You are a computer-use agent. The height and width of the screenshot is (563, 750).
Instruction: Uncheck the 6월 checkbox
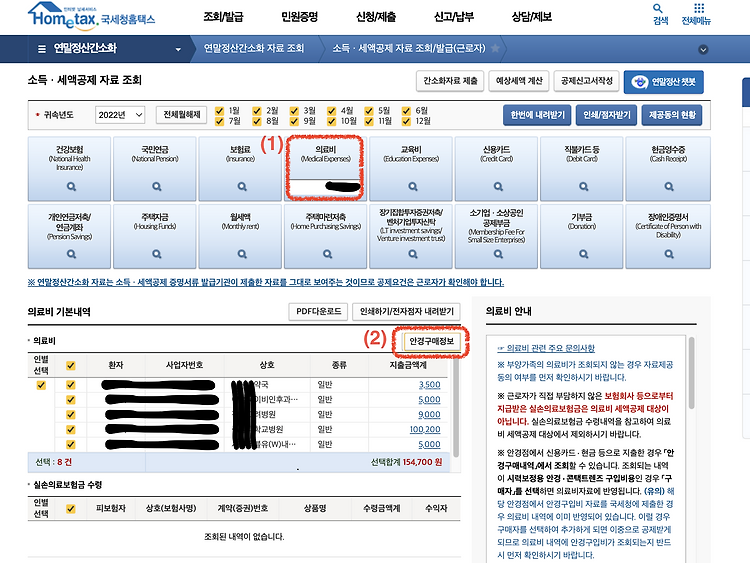[x=406, y=111]
